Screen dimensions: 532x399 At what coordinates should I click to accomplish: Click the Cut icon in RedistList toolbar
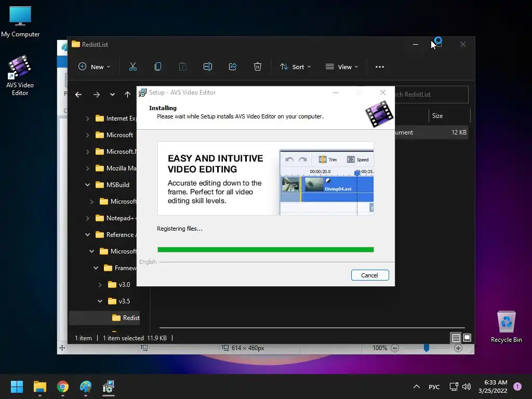pos(132,67)
